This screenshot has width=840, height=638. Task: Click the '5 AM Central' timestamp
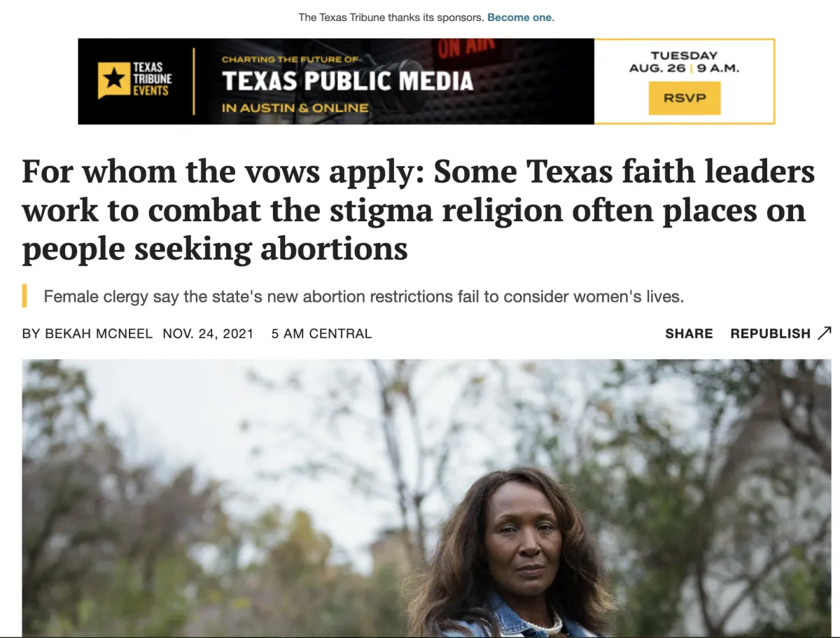coord(321,334)
